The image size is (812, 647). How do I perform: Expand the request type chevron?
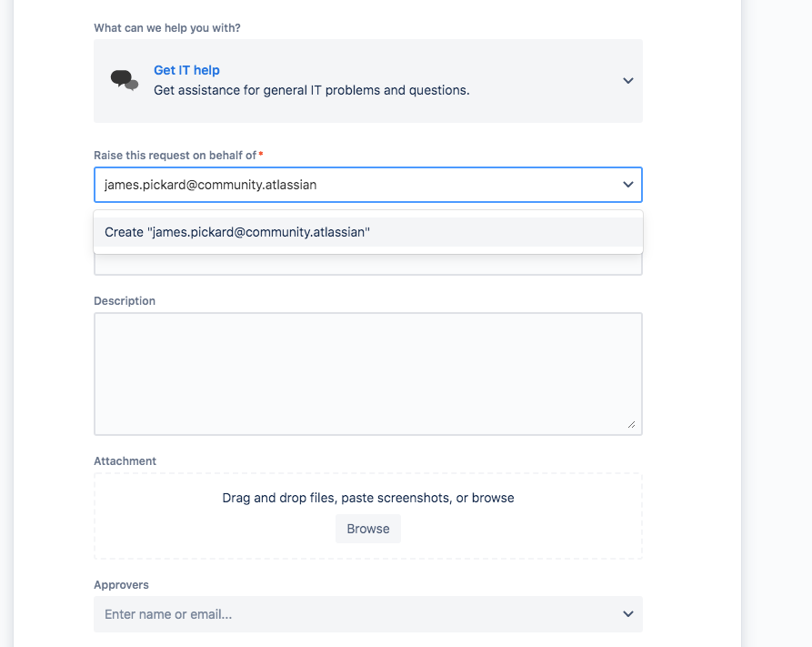point(627,80)
